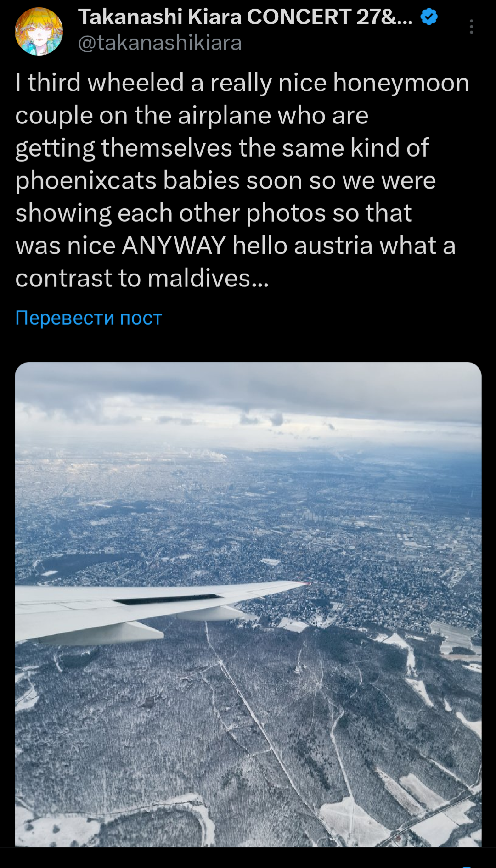Tap Takanashi Kiara's profile avatar
Screen dimensions: 496x868
coord(39,31)
